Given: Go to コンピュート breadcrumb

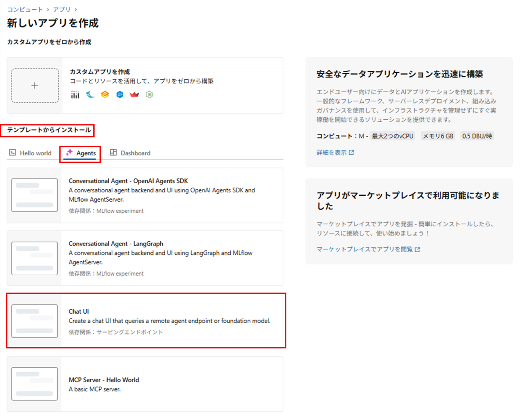Looking at the screenshot, I should coord(25,10).
